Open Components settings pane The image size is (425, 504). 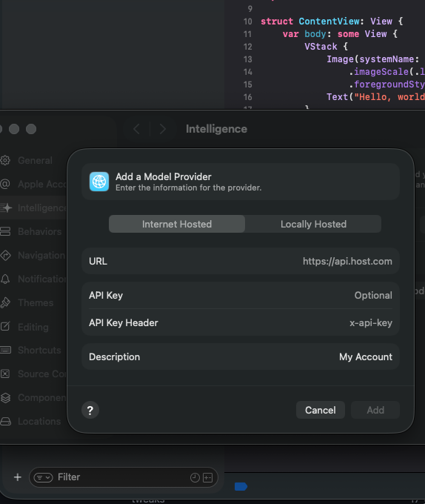(x=42, y=397)
